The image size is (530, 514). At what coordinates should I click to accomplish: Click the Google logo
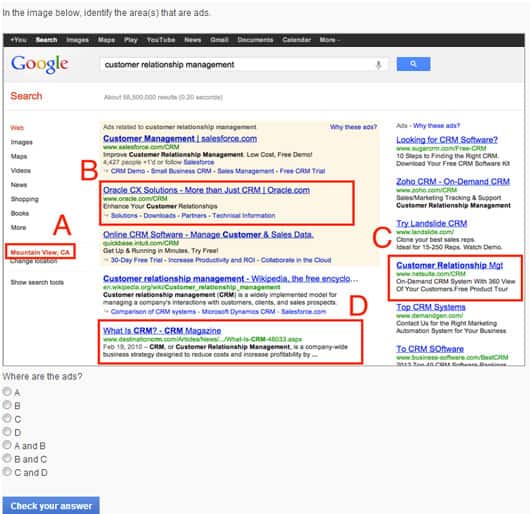(x=40, y=64)
